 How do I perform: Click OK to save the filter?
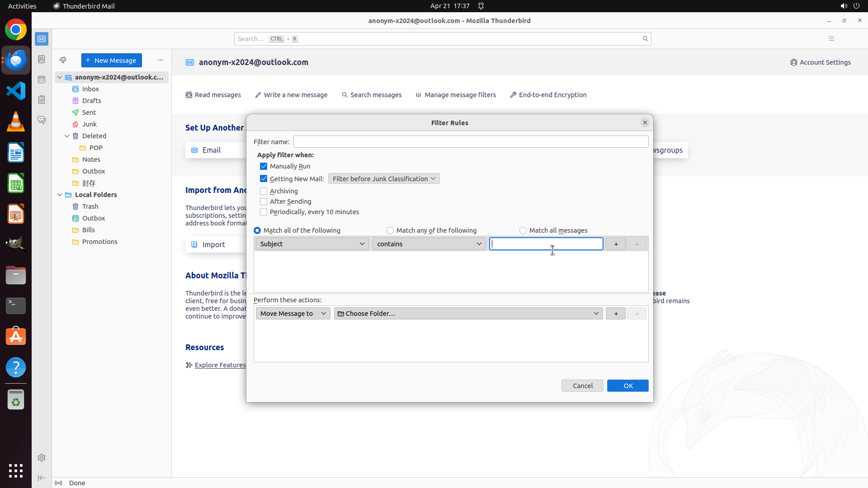click(627, 385)
